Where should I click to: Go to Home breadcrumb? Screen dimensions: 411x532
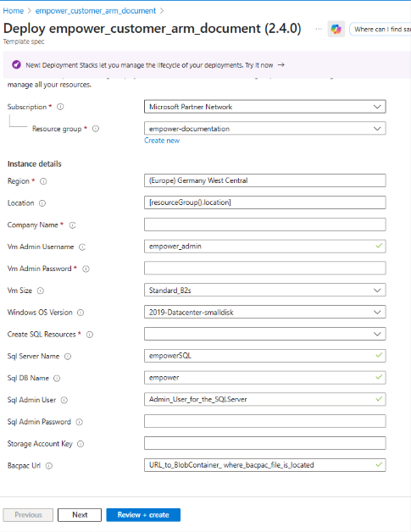click(x=14, y=11)
